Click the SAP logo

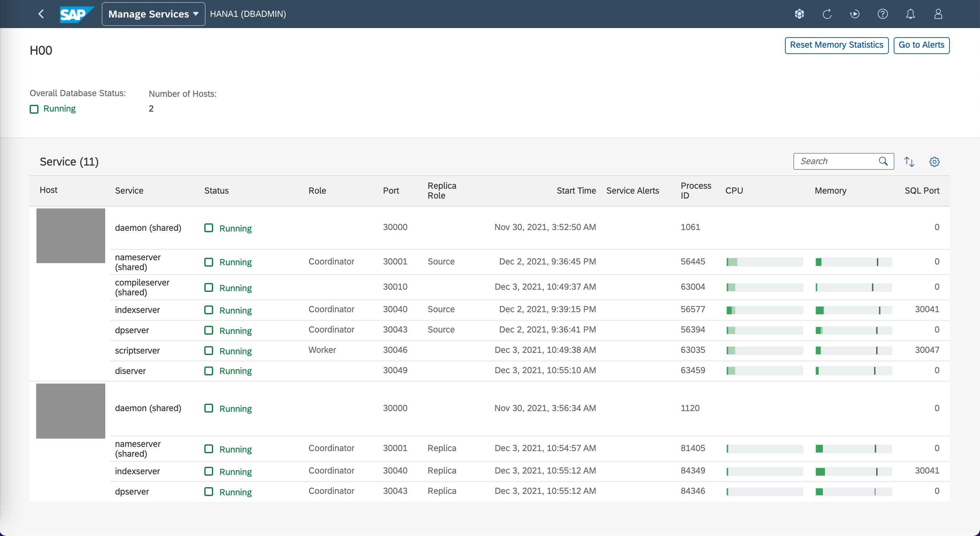pos(76,14)
